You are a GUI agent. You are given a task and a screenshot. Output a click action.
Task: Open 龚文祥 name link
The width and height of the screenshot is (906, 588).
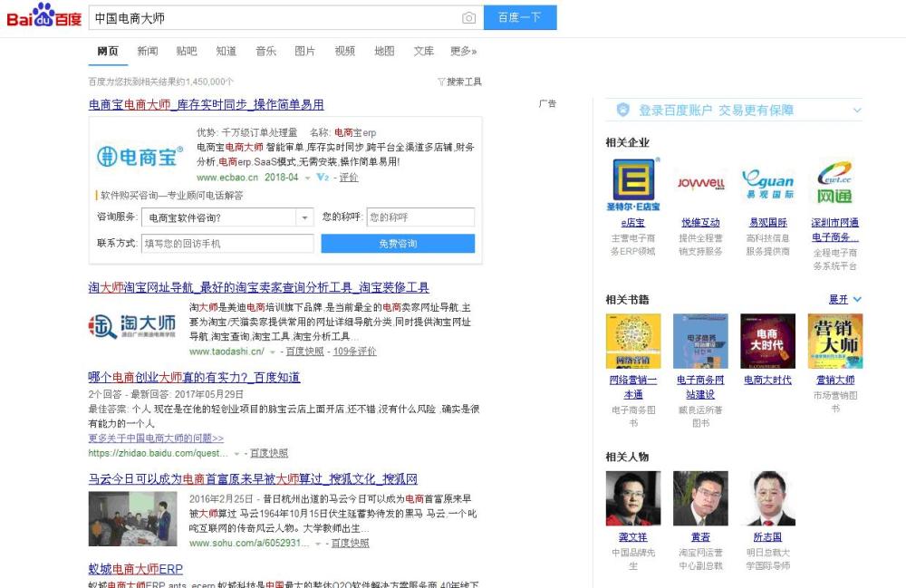coord(633,536)
